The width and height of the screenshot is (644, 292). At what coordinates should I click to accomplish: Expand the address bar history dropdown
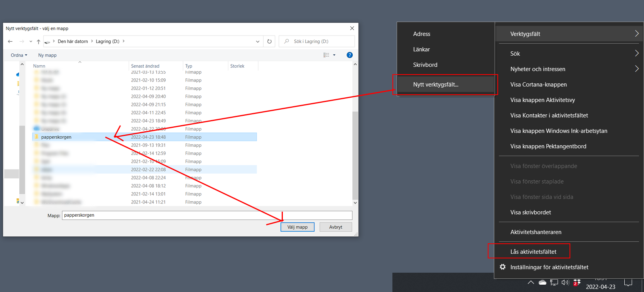[258, 41]
